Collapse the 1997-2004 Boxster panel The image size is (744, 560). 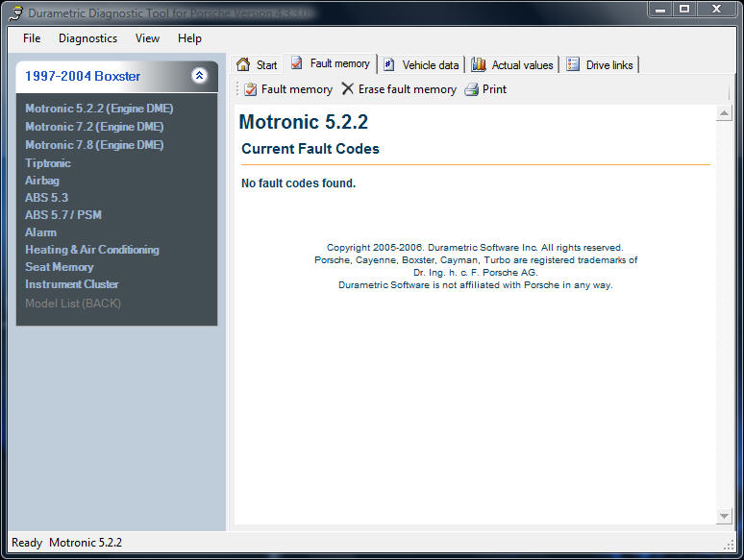pos(199,75)
